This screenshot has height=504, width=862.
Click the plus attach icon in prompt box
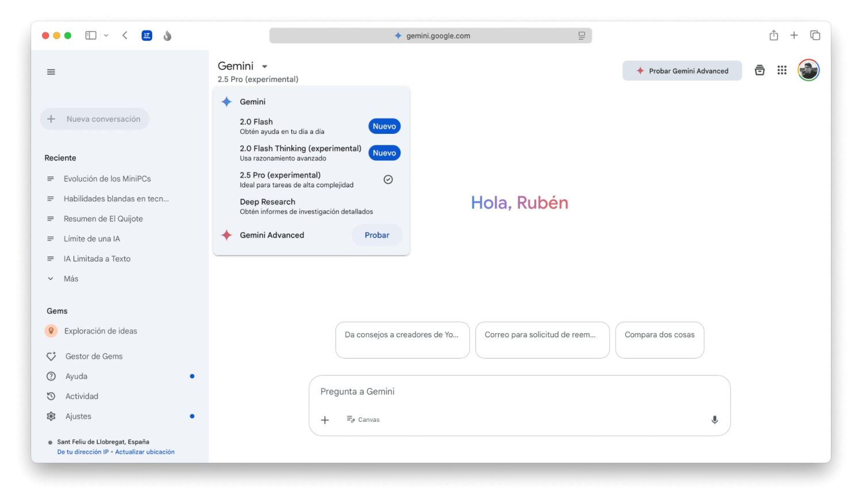click(325, 420)
